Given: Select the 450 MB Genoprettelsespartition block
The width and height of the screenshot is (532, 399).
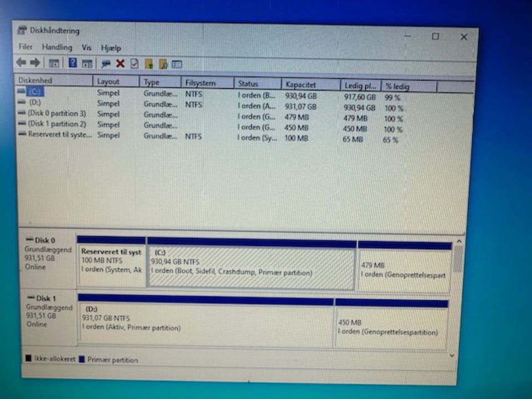Looking at the screenshot, I should pyautogui.click(x=392, y=325).
